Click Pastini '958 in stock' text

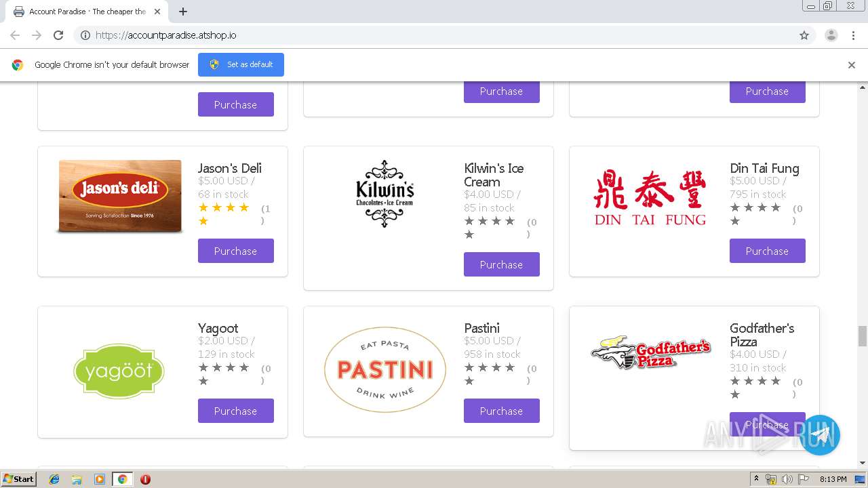click(492, 354)
